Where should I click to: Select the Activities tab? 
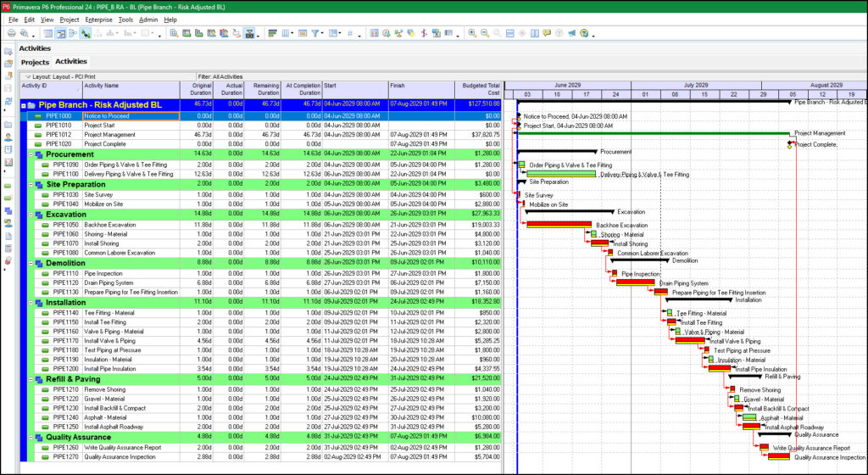pos(71,61)
